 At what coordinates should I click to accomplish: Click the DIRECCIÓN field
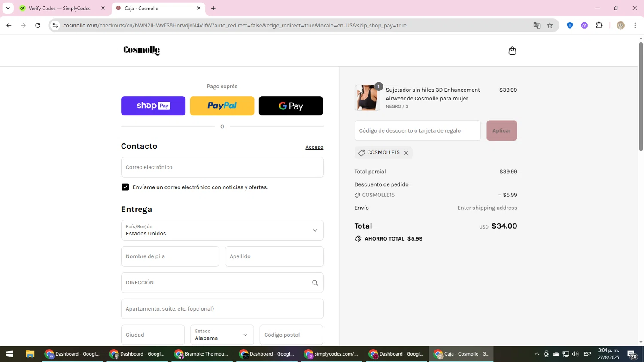click(x=222, y=283)
